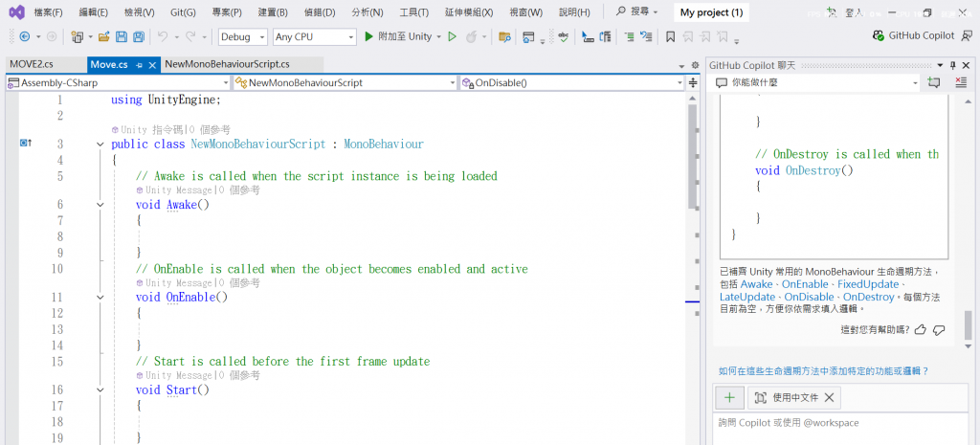Open the 你能做什麼 thread dropdown
980x445 pixels.
[x=816, y=82]
